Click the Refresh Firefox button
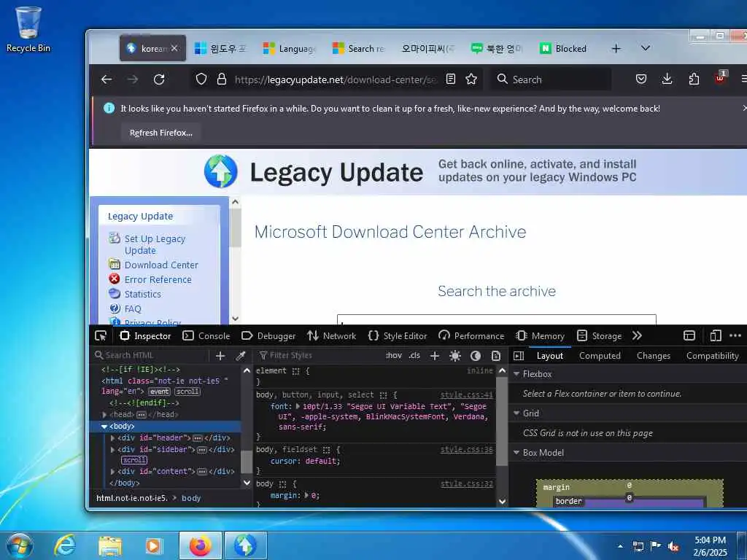The width and height of the screenshot is (747, 560). [x=161, y=133]
